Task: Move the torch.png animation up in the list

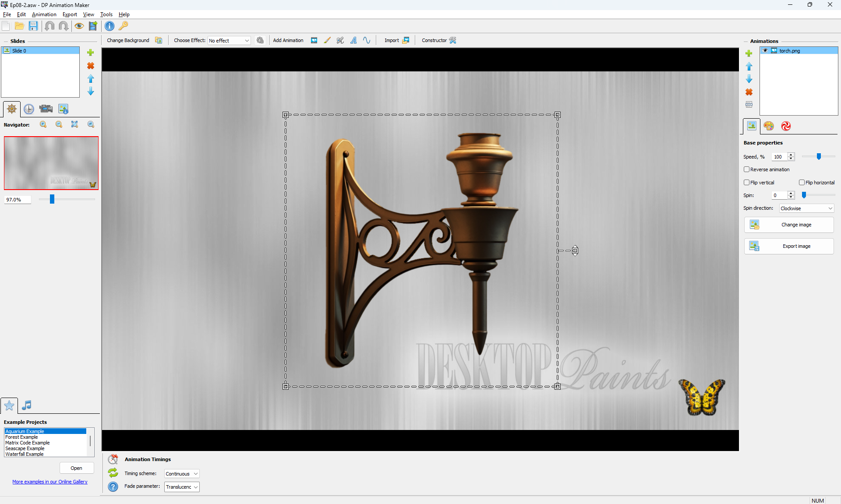Action: [749, 66]
